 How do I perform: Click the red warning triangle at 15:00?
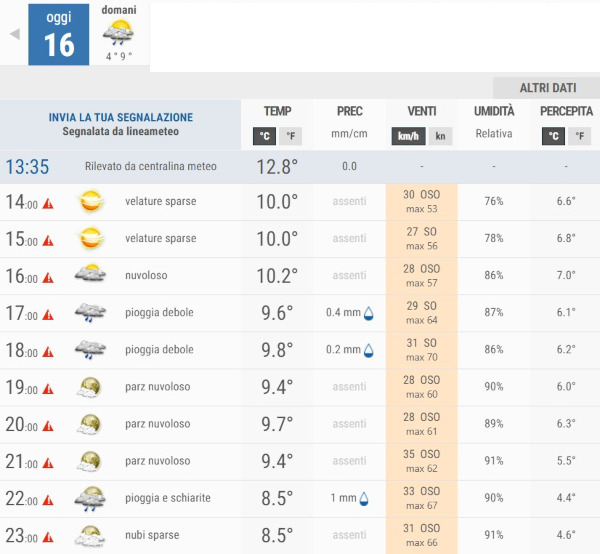pos(47,240)
